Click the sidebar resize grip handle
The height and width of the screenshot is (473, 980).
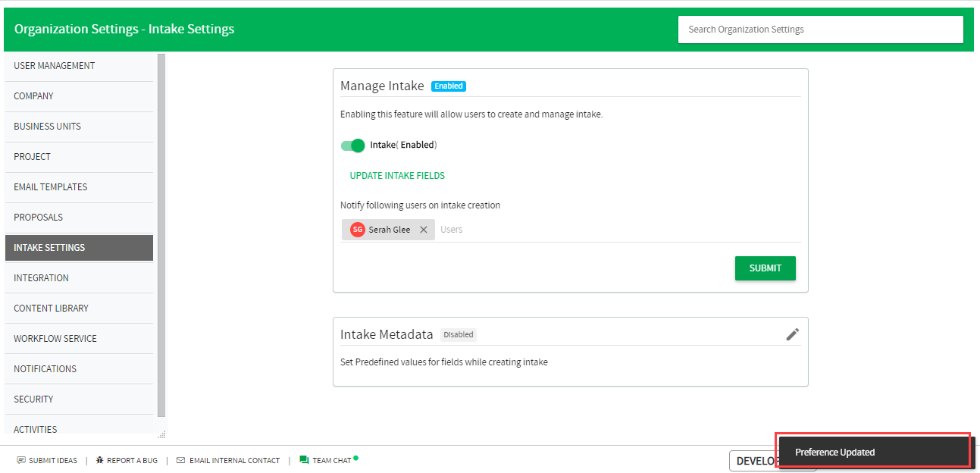pyautogui.click(x=161, y=435)
